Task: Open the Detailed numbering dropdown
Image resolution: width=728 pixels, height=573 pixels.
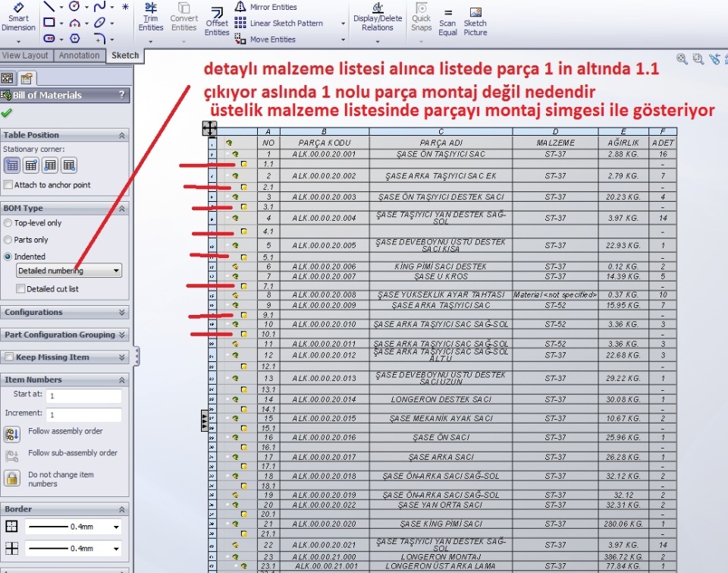Action: [x=69, y=270]
